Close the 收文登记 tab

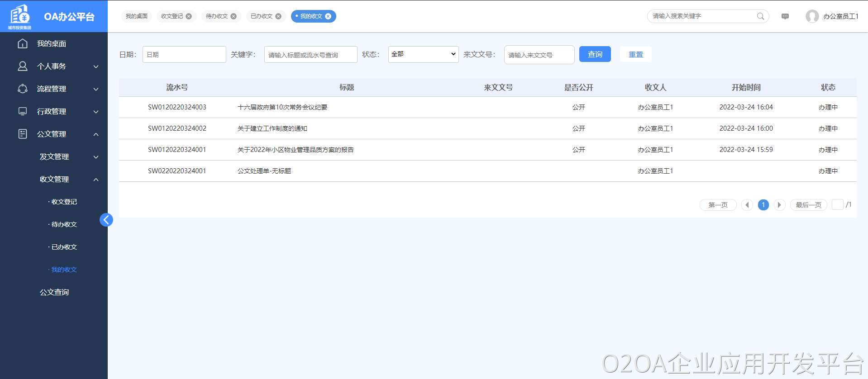tap(189, 16)
